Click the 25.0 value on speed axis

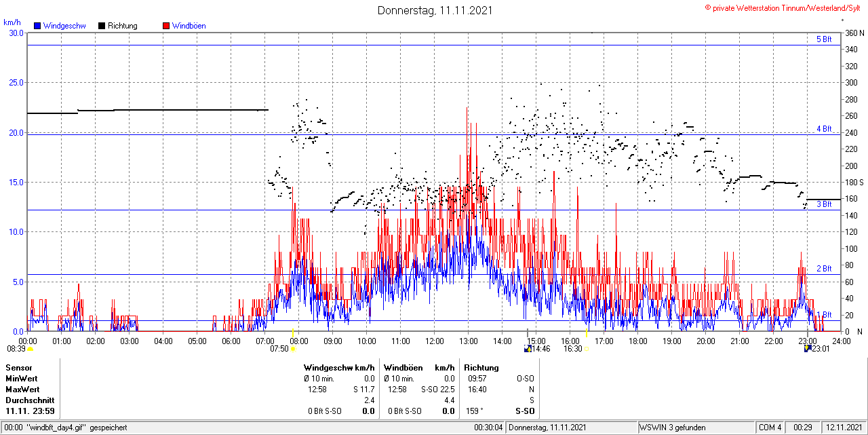[16, 83]
